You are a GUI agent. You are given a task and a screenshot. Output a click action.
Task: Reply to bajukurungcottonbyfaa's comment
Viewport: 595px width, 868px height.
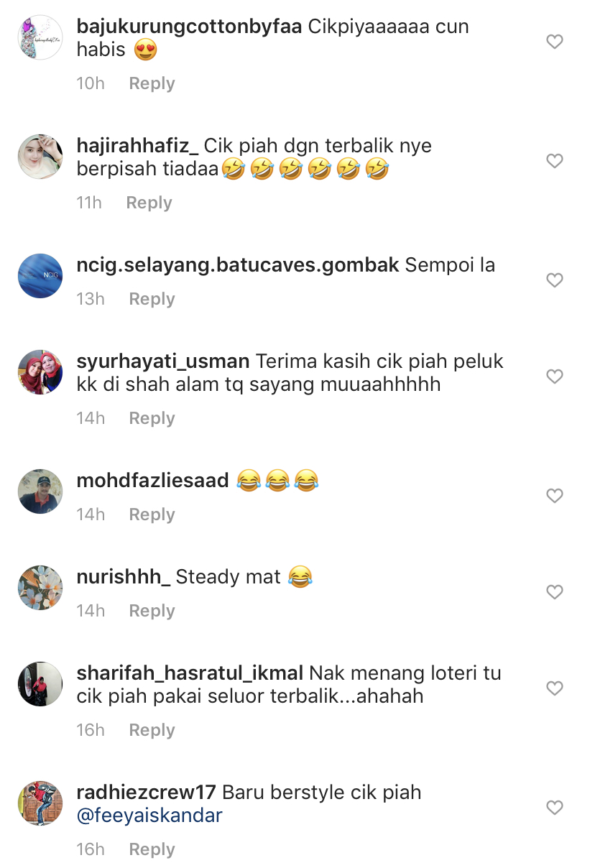pyautogui.click(x=152, y=83)
